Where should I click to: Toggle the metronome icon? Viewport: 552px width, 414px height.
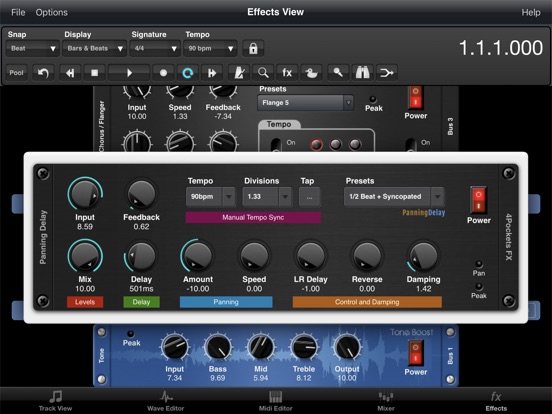[x=239, y=73]
